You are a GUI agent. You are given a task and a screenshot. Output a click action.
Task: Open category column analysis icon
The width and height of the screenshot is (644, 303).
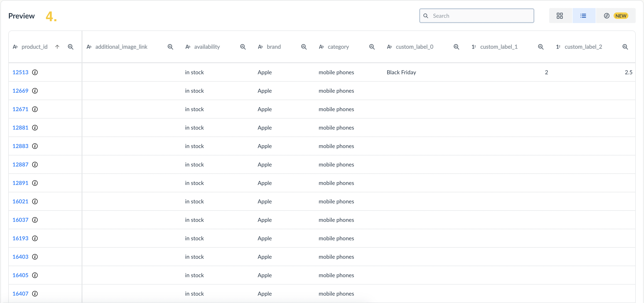click(x=372, y=47)
